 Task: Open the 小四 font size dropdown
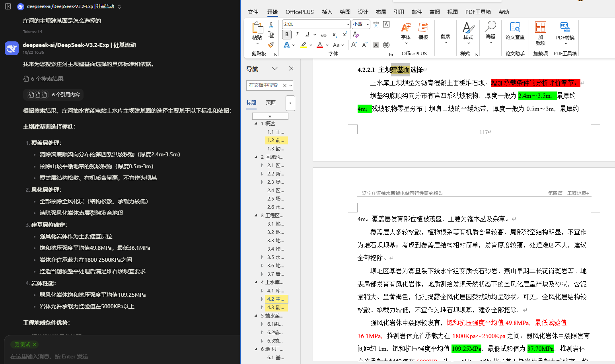click(x=368, y=24)
